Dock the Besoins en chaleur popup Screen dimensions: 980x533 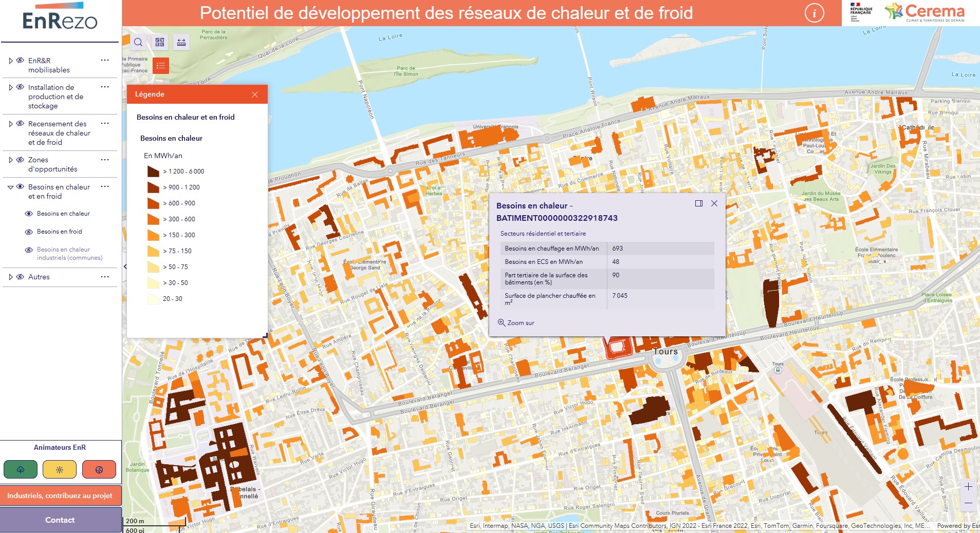(699, 203)
